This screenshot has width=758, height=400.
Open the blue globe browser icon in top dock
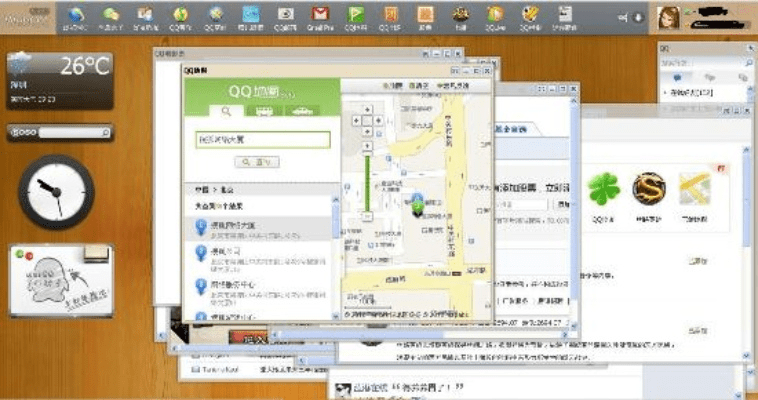(76, 15)
